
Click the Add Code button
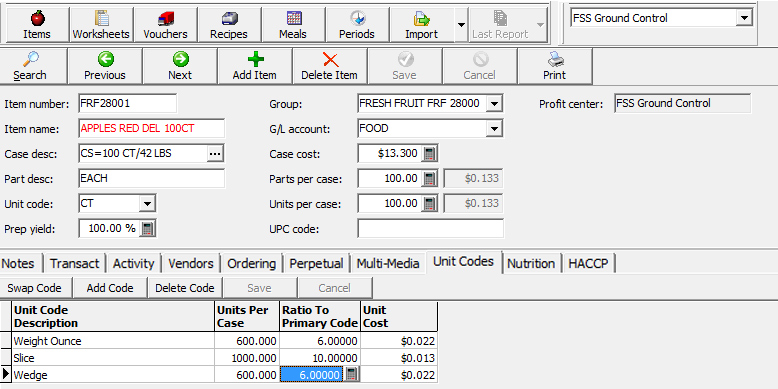click(x=110, y=288)
